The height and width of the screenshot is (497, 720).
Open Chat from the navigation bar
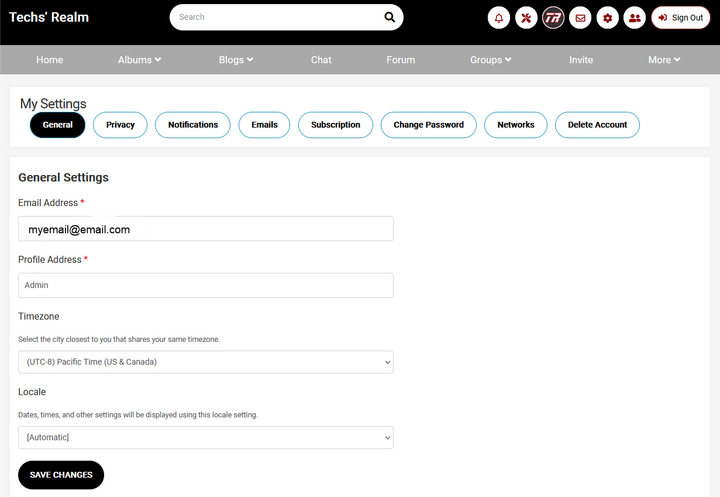(321, 60)
